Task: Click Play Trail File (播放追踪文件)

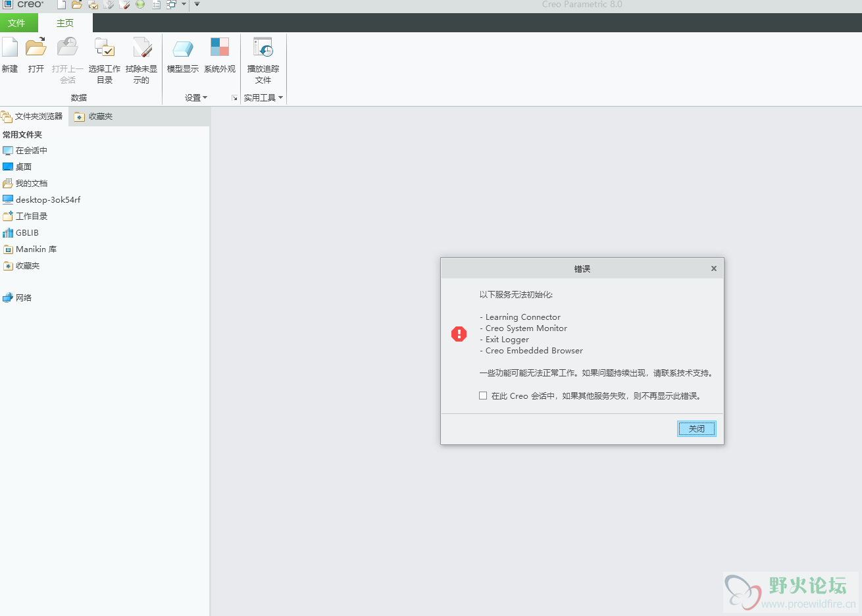Action: pos(263,61)
